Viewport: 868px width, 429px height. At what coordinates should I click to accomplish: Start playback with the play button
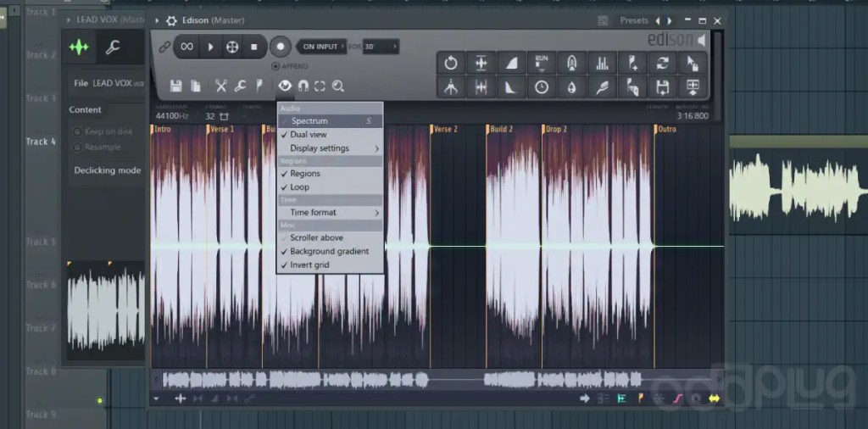click(210, 47)
